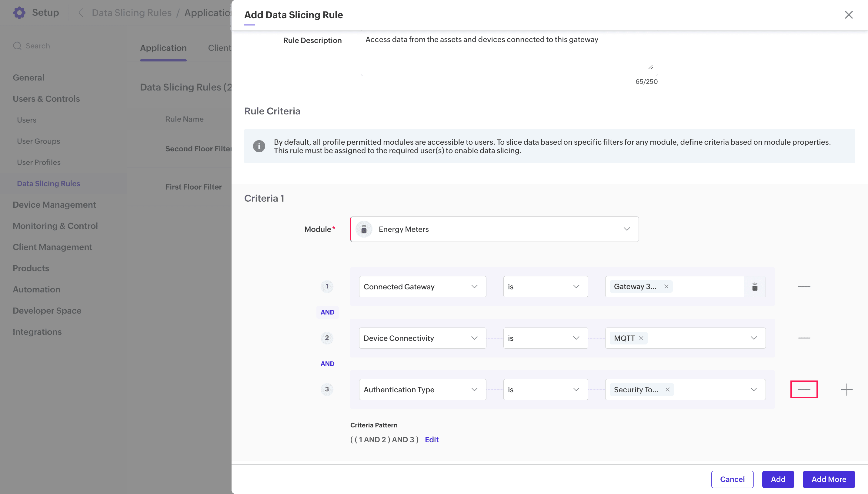Click the device picker icon beside Gateway field
868x494 pixels.
tap(755, 287)
